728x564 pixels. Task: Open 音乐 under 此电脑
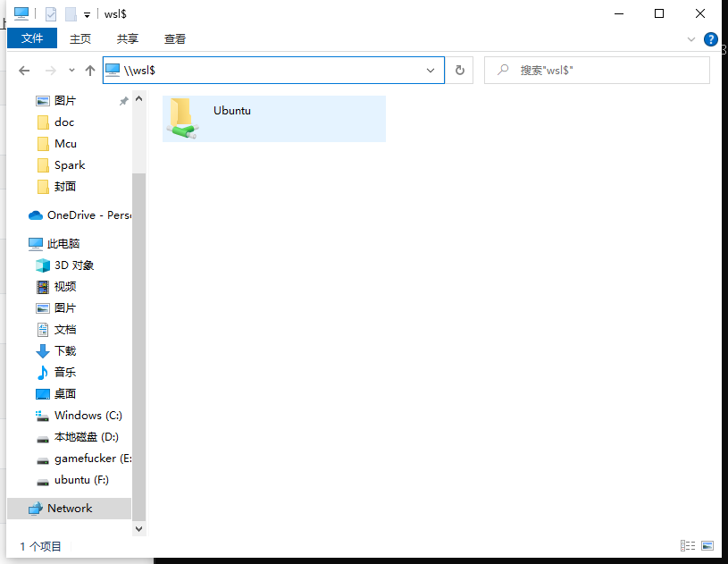point(65,372)
